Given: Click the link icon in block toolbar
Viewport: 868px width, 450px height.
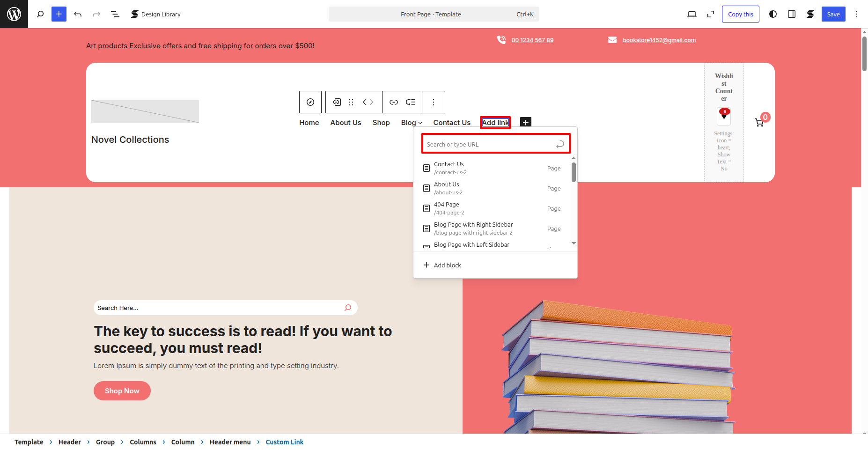Looking at the screenshot, I should [394, 102].
